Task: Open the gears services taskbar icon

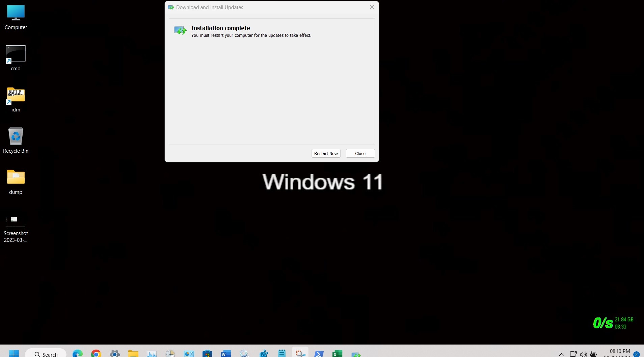Action: 244,354
